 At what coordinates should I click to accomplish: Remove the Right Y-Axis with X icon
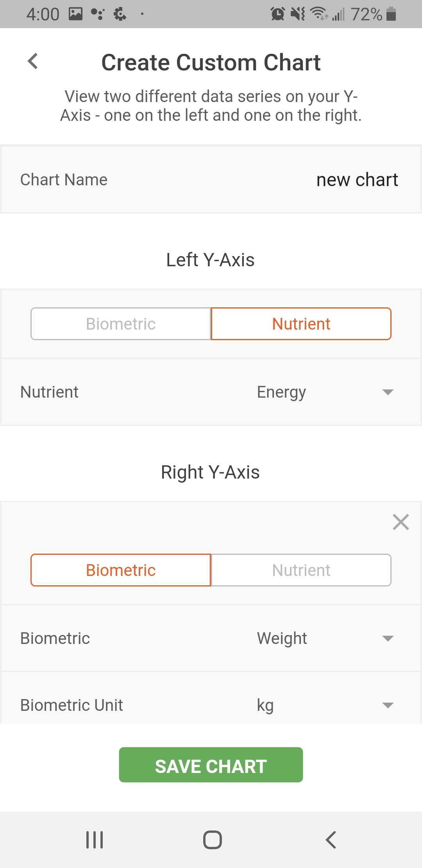[x=401, y=522]
